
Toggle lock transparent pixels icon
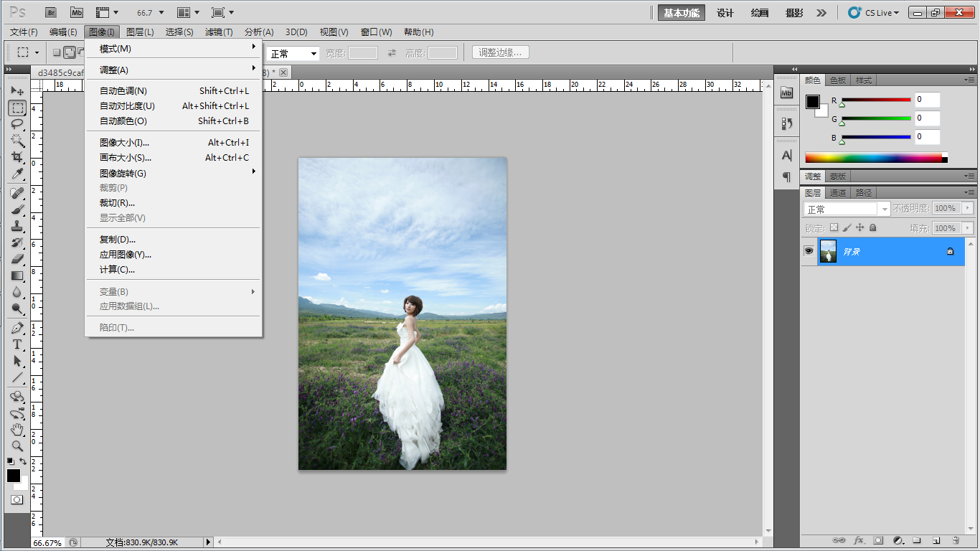point(834,227)
